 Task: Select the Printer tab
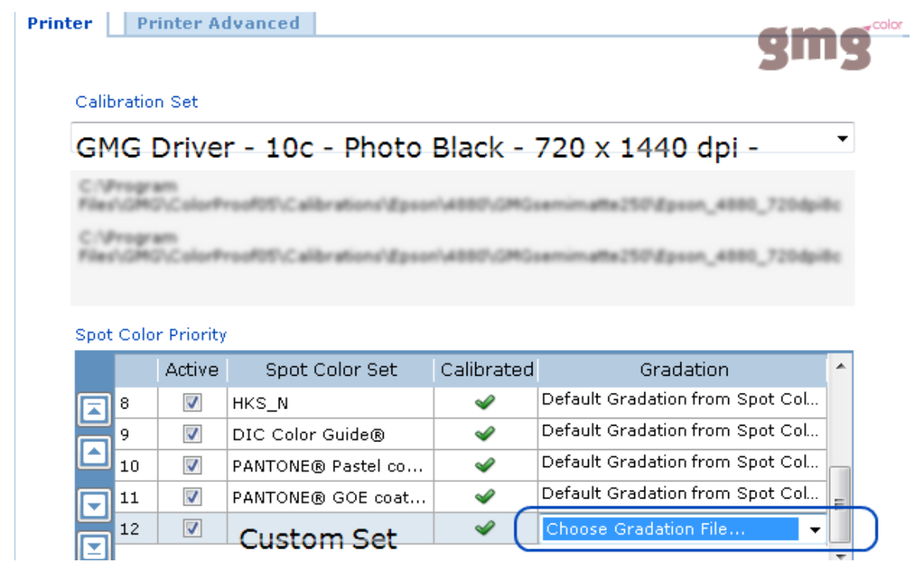[x=60, y=23]
